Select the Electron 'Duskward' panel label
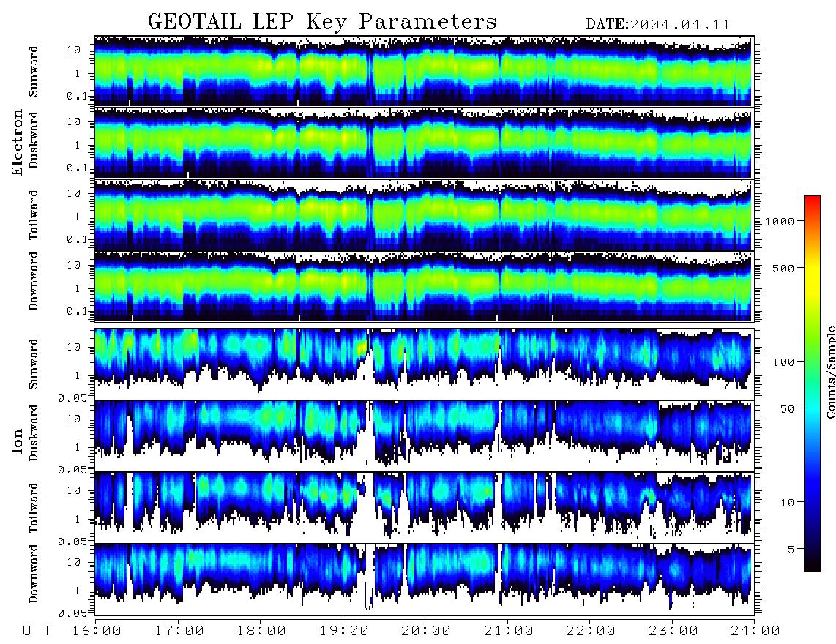The width and height of the screenshot is (836, 644). click(34, 140)
